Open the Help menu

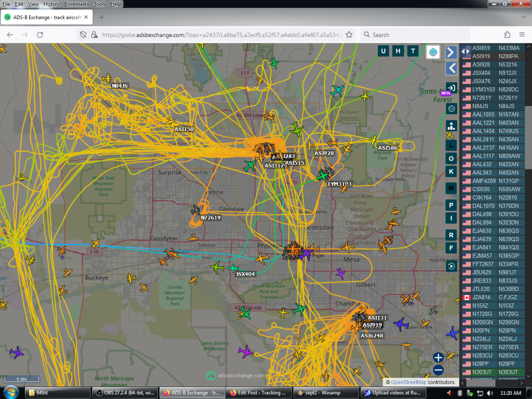pos(115,4)
